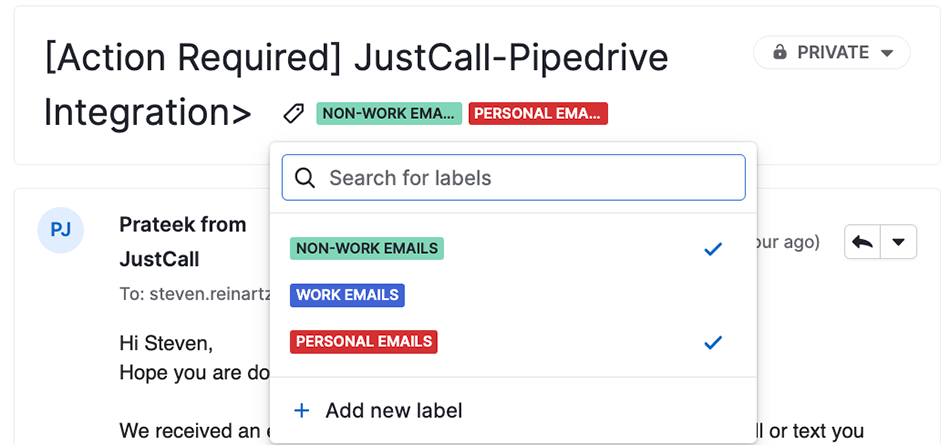
Task: Click the lock icon on Private button
Action: click(780, 53)
